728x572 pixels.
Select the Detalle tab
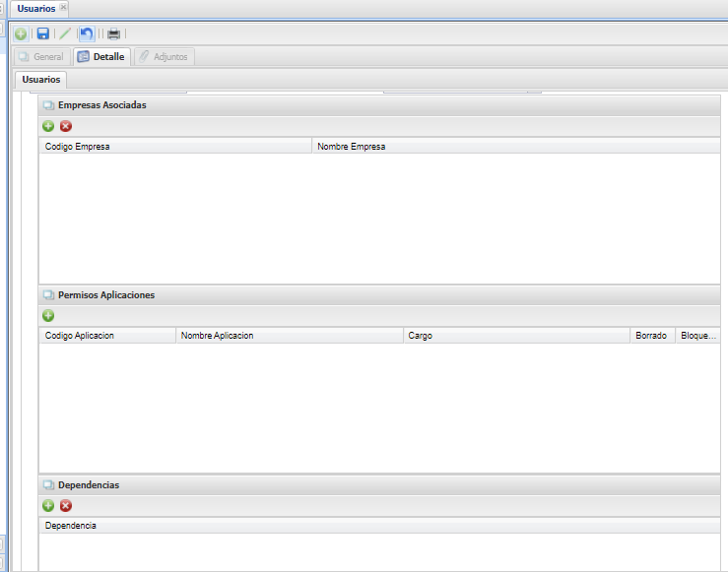[x=101, y=57]
